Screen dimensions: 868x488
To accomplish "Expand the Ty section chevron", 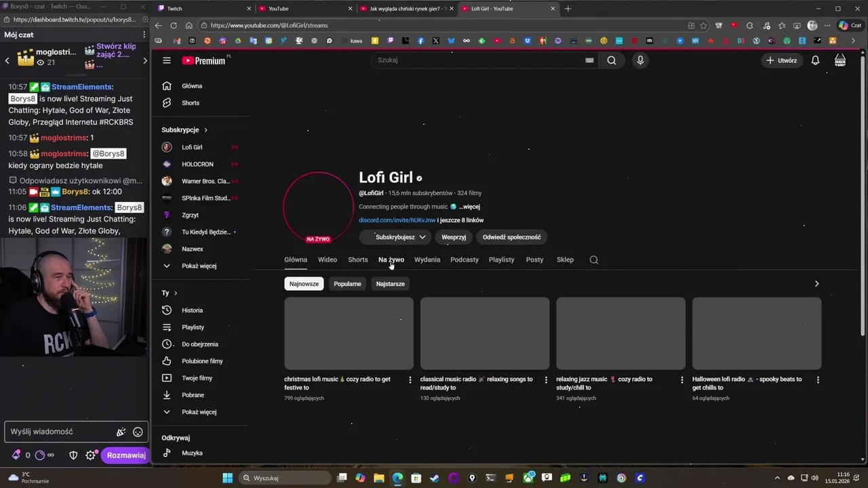I will (x=176, y=293).
